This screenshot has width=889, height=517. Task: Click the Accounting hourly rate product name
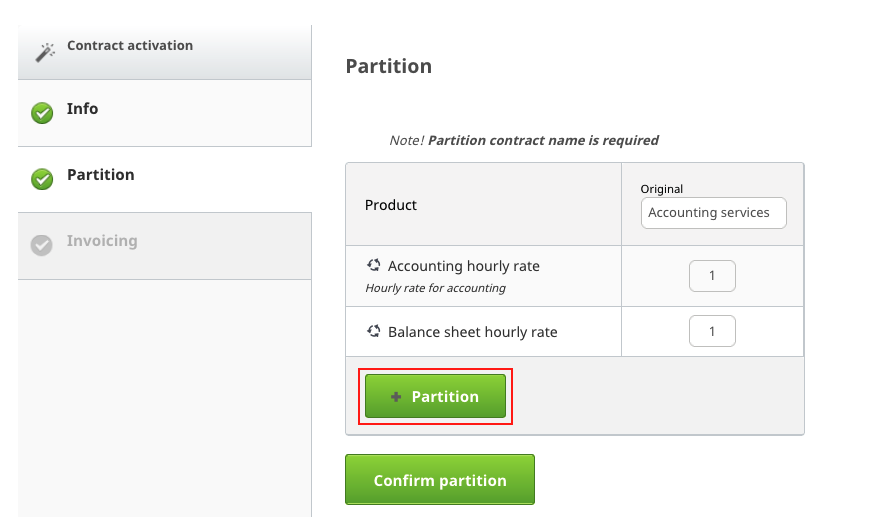463,266
